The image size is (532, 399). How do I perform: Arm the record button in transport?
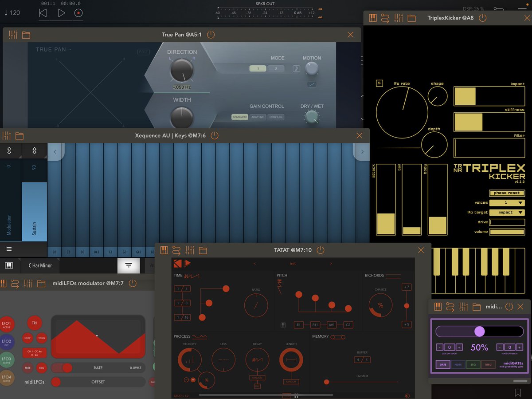(78, 13)
